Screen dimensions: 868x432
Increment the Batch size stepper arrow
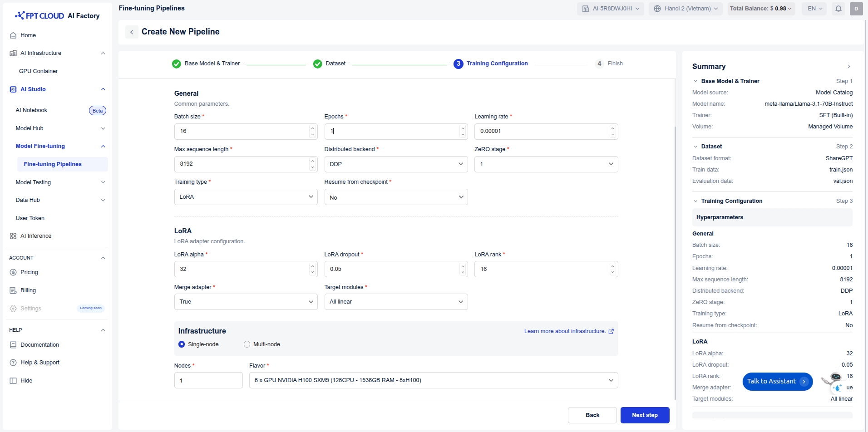point(312,128)
